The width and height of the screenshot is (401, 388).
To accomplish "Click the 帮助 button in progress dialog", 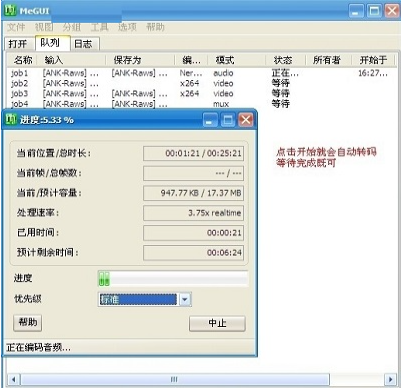I will [28, 323].
